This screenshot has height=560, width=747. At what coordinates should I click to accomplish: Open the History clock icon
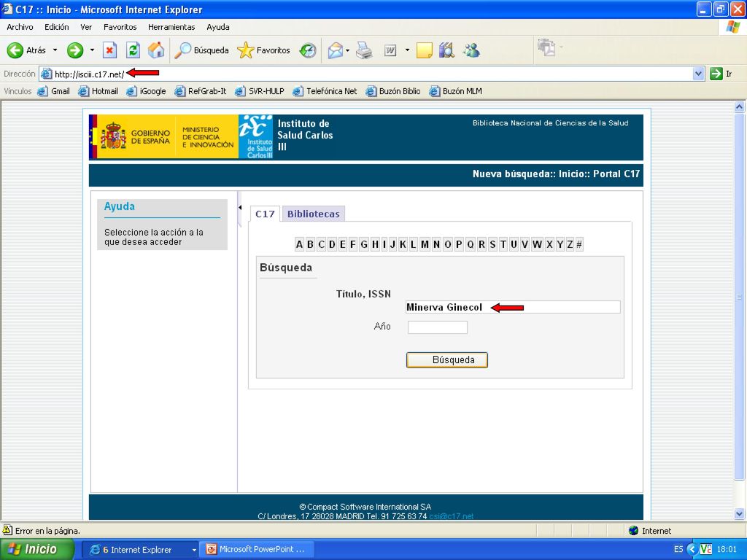coord(308,50)
